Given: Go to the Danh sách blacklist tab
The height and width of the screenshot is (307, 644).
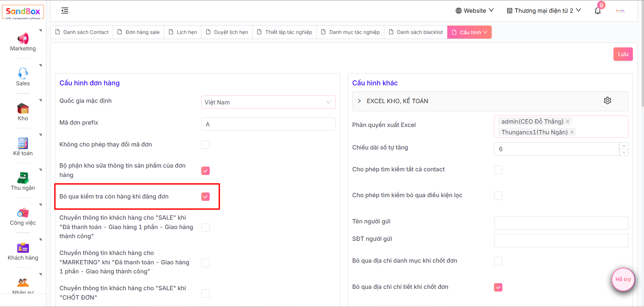Looking at the screenshot, I should click(416, 32).
